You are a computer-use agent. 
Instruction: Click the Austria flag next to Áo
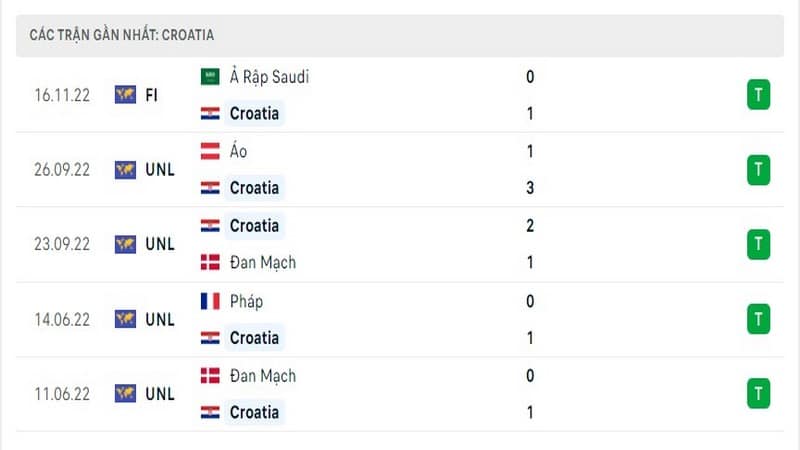tap(210, 151)
